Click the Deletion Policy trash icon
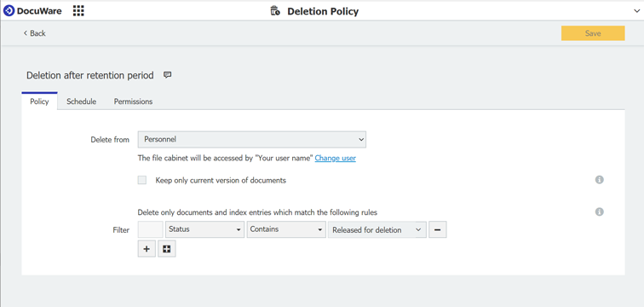 (x=275, y=11)
